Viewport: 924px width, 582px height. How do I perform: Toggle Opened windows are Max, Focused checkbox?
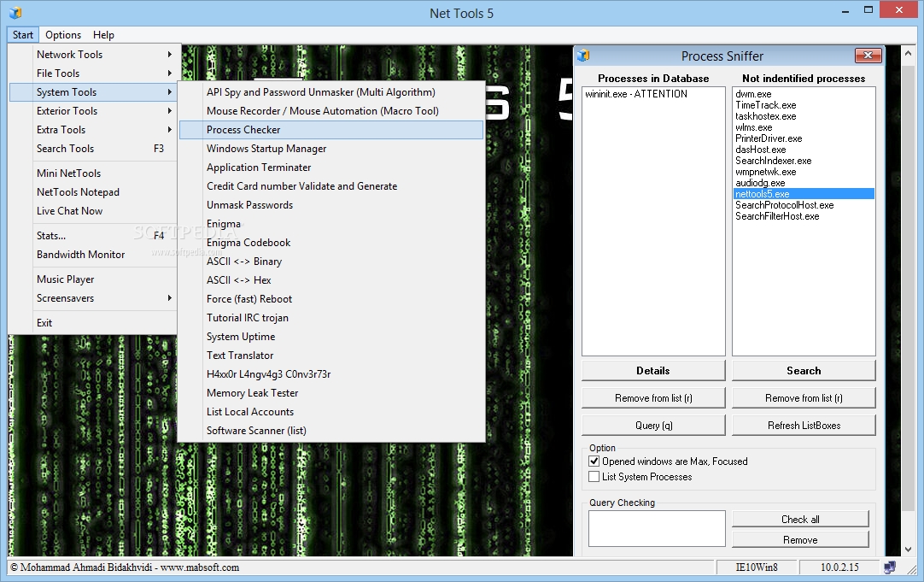coord(594,461)
